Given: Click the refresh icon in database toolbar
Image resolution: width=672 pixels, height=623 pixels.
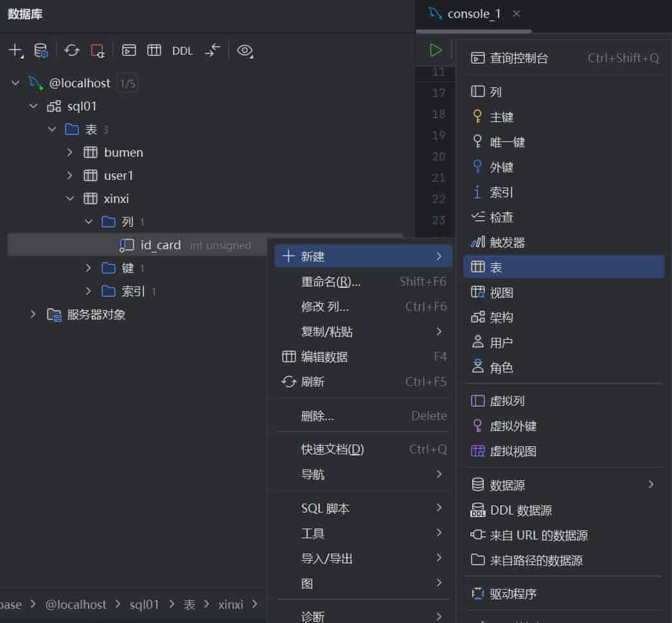Looking at the screenshot, I should [71, 51].
